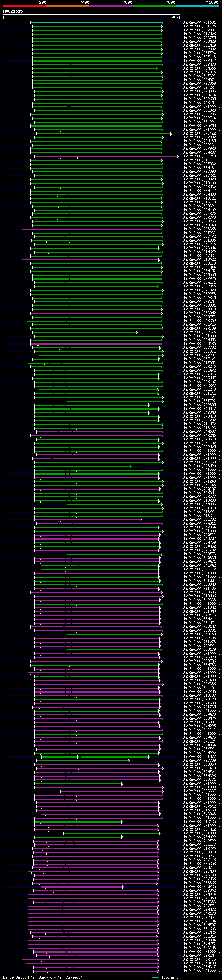This screenshot has height=980, width=222.
Task: Select the UniRef100_A1CKF1 entry
Action: (199, 160)
